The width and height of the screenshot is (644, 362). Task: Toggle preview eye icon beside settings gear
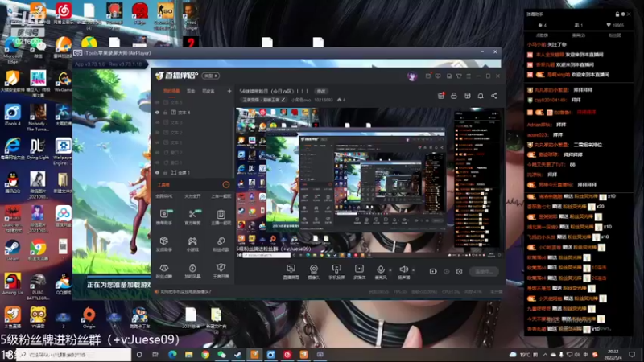tap(447, 271)
